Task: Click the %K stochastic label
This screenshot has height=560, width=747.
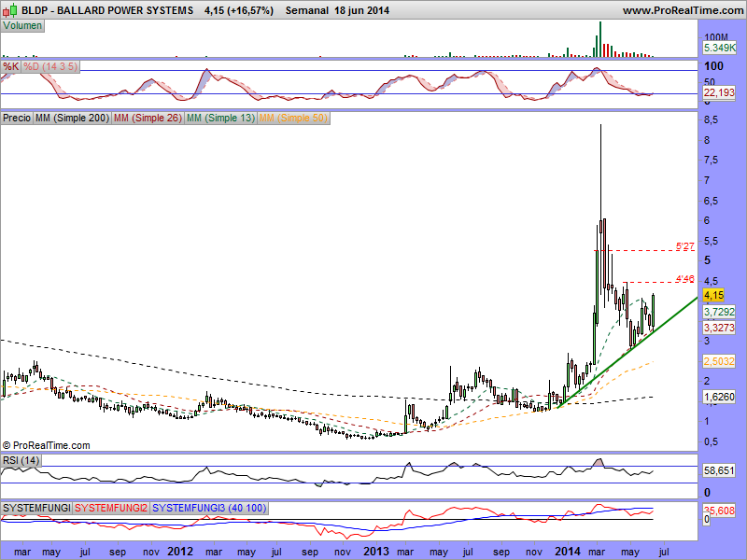Action: (11, 66)
